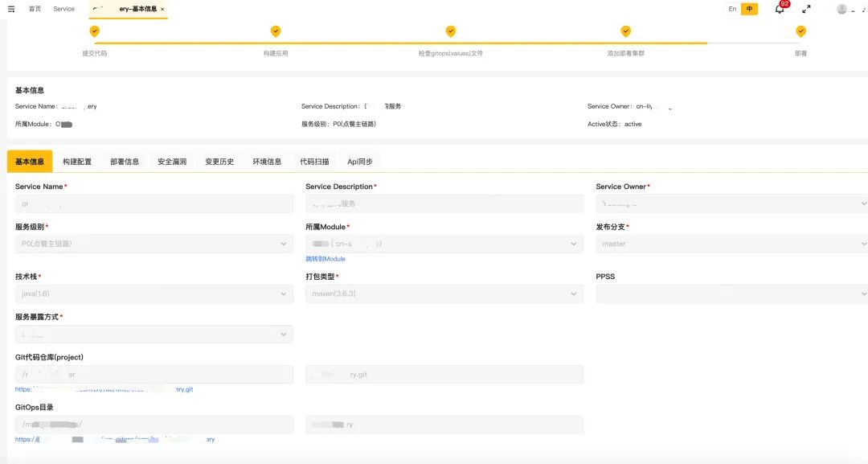Screen dimensions: 868x464
Task: Expand the 服务级别 dropdown
Action: pyautogui.click(x=154, y=244)
